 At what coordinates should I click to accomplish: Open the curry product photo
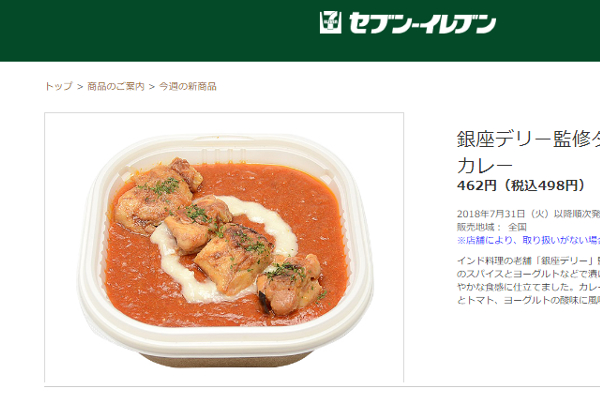click(224, 247)
